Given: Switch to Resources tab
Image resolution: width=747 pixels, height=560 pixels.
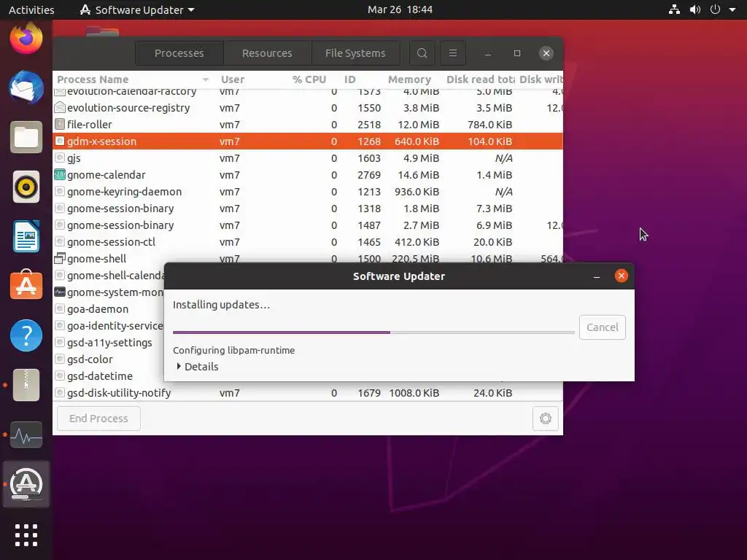Looking at the screenshot, I should 267,52.
